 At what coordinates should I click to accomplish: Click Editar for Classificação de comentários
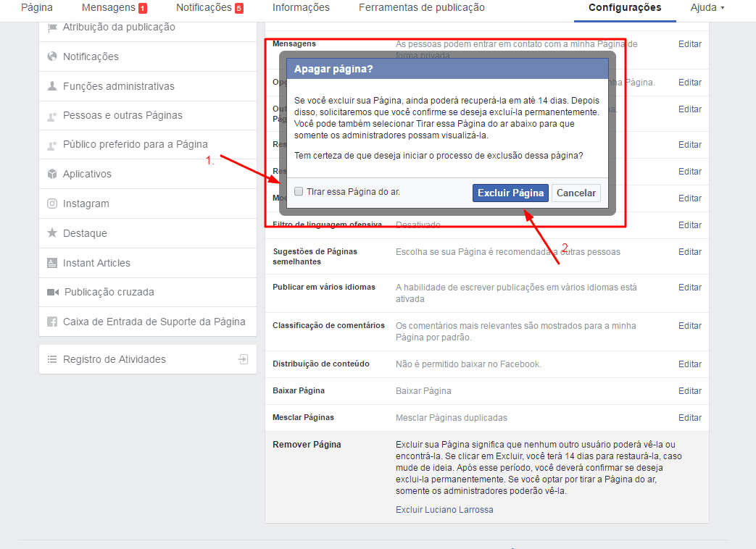click(x=690, y=326)
